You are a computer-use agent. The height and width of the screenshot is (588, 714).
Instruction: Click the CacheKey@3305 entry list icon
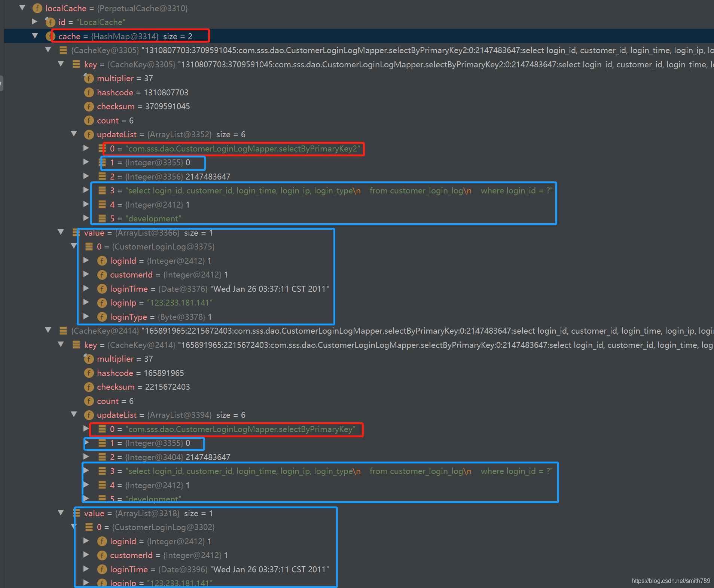pyautogui.click(x=63, y=50)
